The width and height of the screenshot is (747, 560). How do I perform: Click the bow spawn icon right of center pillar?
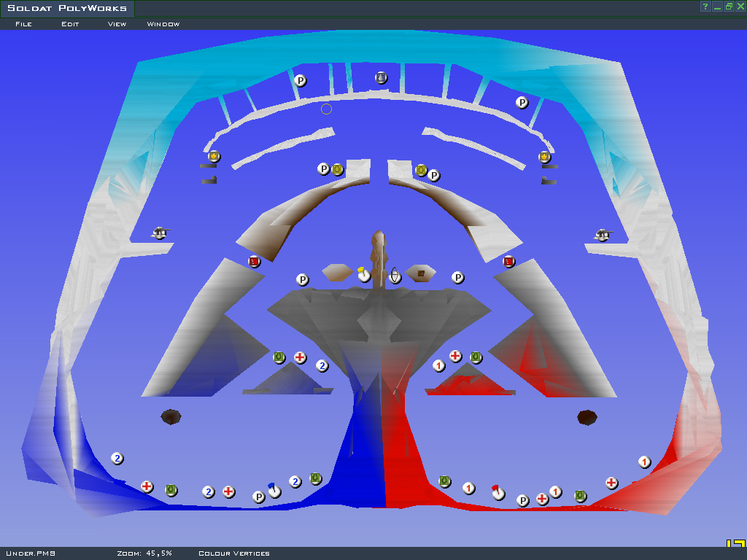(395, 276)
